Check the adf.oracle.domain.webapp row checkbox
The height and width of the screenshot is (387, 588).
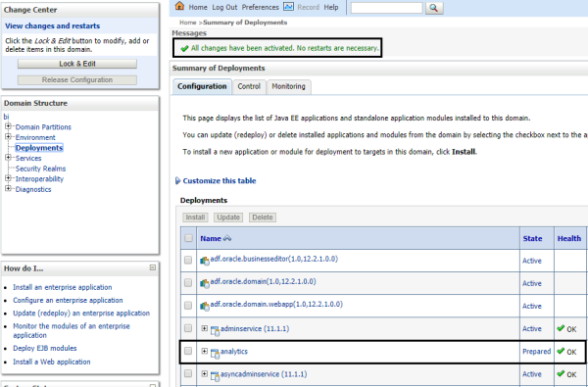[x=188, y=306]
